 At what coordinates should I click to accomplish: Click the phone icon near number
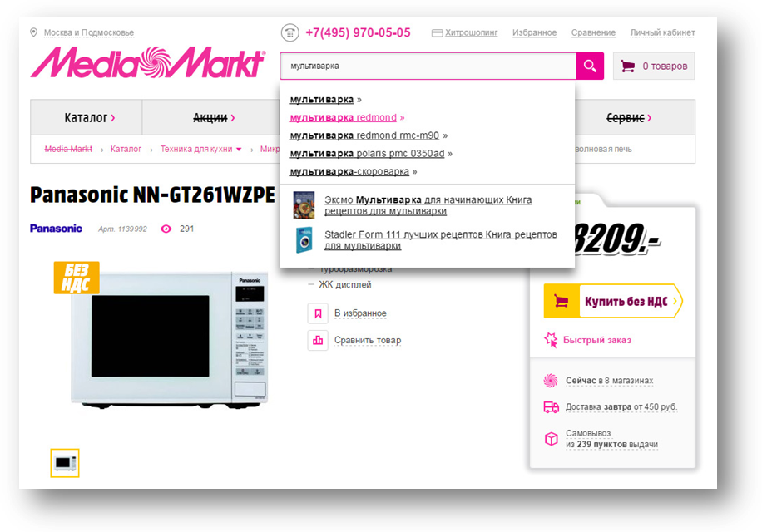[x=290, y=33]
